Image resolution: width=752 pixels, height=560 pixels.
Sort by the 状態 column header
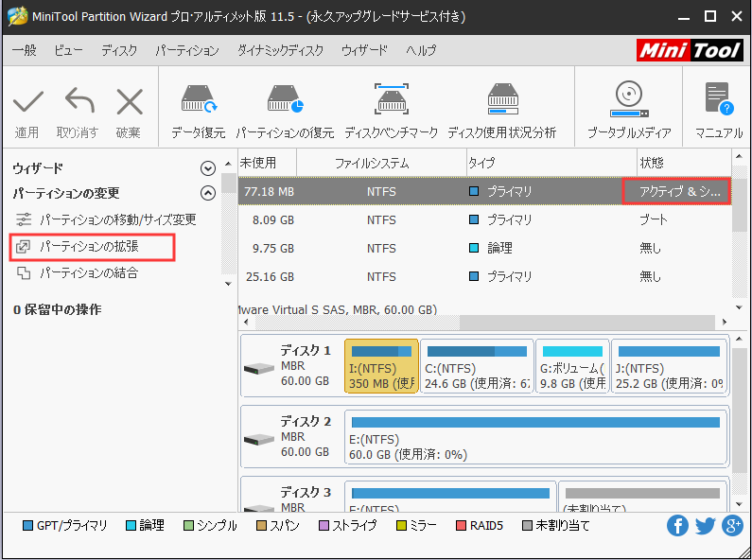tap(685, 163)
